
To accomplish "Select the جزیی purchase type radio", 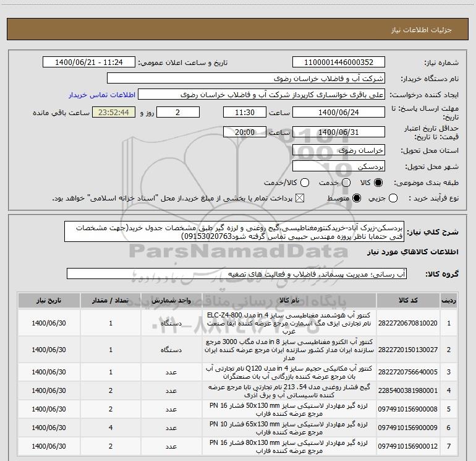I will [x=393, y=199].
